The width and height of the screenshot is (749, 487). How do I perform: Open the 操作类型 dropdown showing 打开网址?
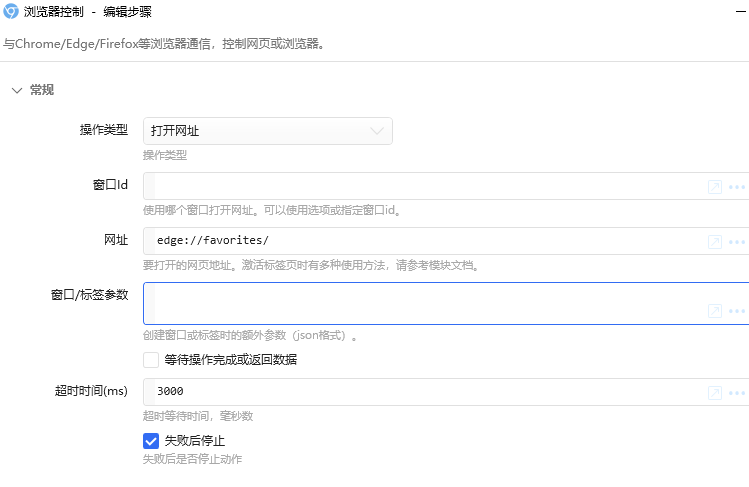tap(268, 131)
